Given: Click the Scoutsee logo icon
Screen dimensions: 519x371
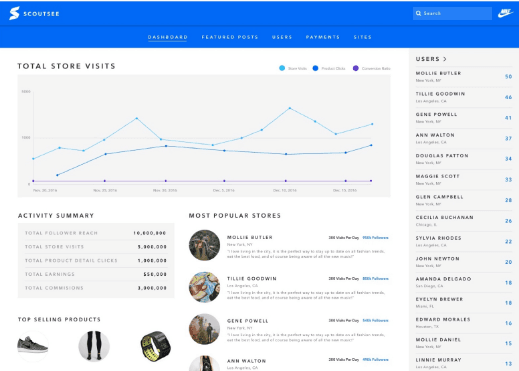Looking at the screenshot, I should [14, 13].
